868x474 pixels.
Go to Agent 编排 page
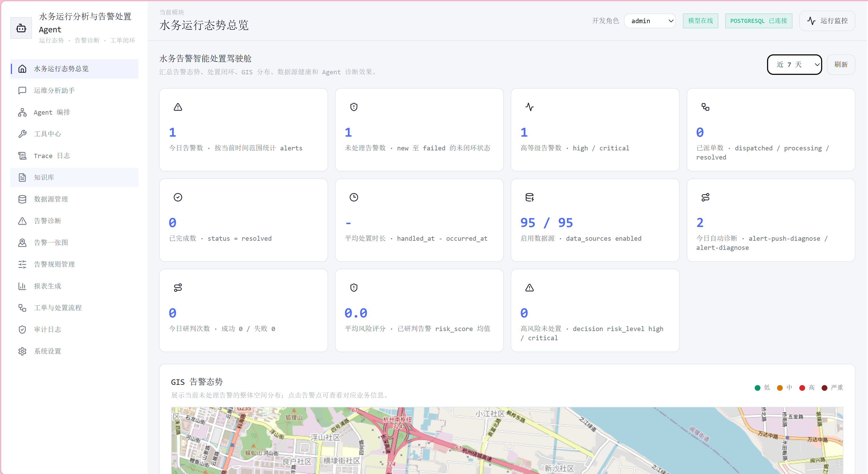[x=74, y=112]
